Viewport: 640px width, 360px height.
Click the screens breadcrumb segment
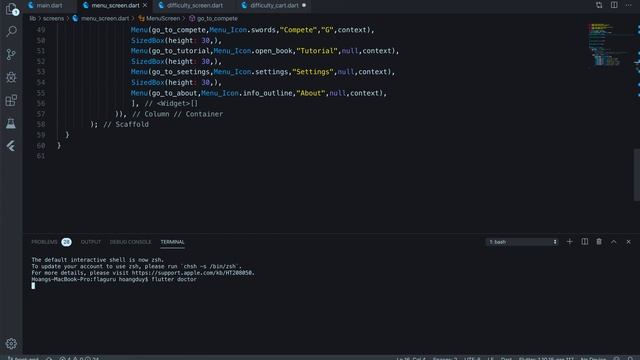[53, 18]
